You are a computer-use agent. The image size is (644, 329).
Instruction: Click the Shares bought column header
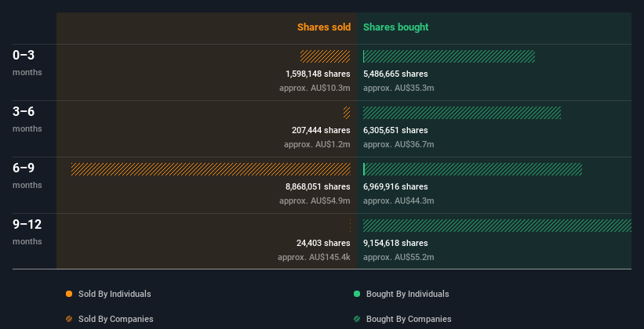[x=395, y=27]
